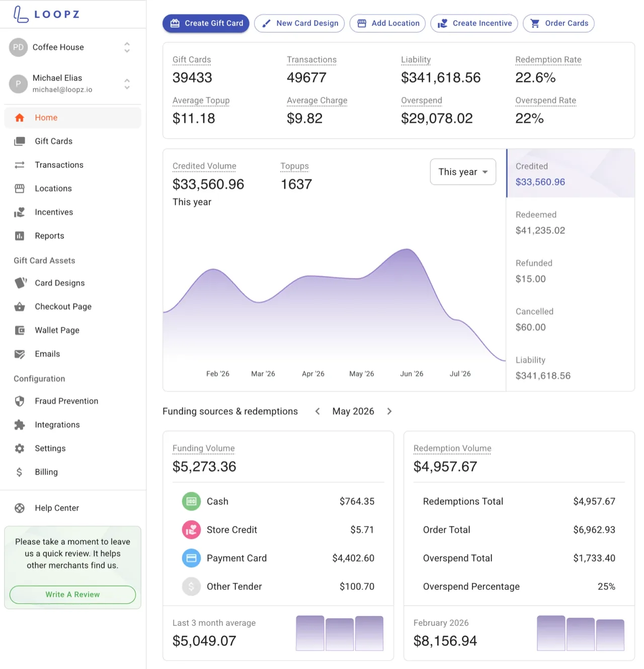This screenshot has height=669, width=644.
Task: Click the Create Gift Card button
Action: (x=206, y=23)
